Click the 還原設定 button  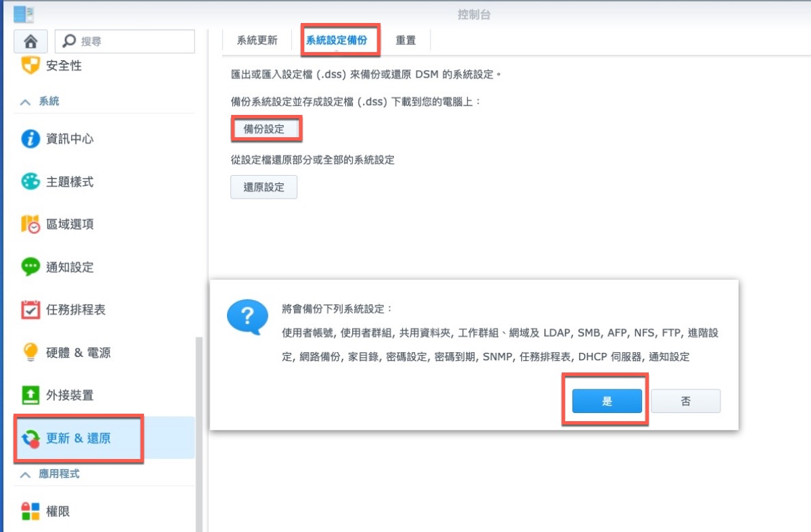pos(264,187)
